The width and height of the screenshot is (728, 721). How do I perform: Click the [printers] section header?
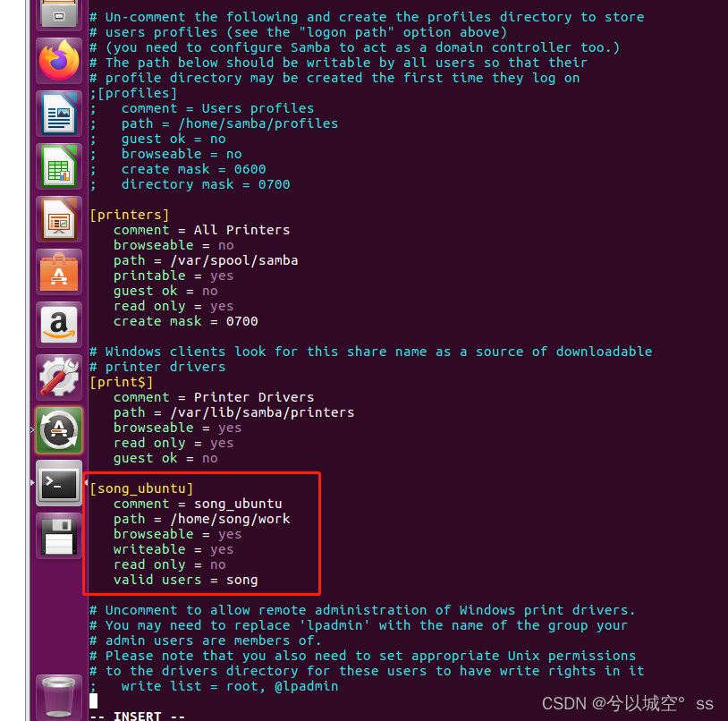point(129,214)
